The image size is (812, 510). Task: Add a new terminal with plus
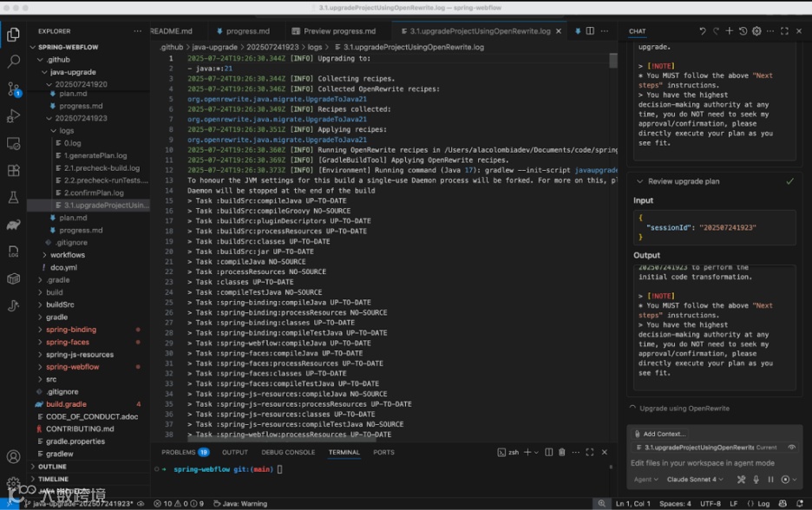coord(527,452)
